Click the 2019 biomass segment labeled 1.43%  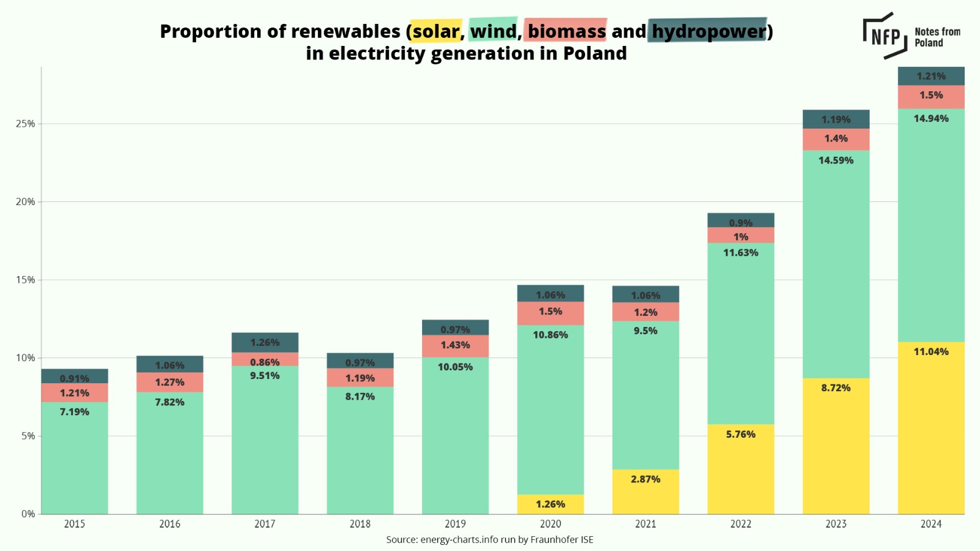click(x=455, y=346)
